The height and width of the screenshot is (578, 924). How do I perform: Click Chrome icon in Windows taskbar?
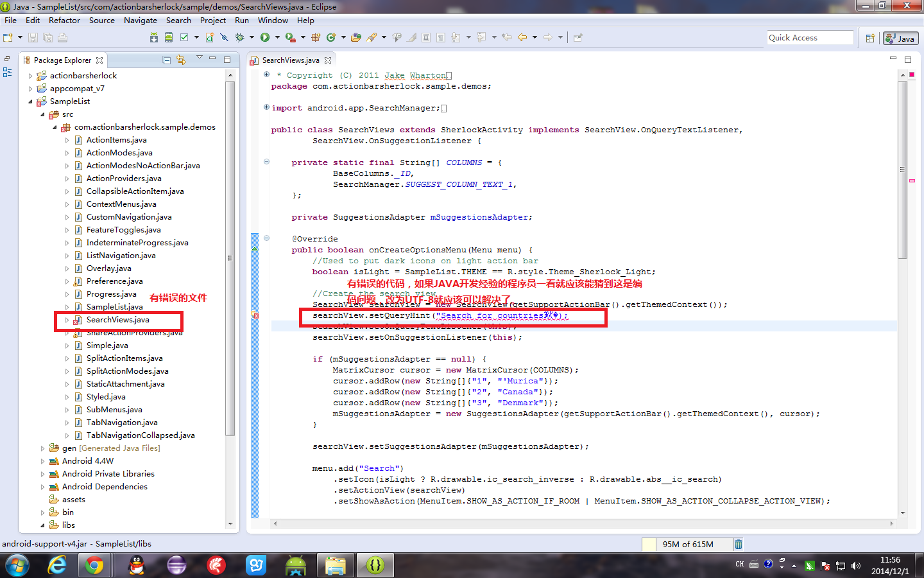tap(94, 565)
